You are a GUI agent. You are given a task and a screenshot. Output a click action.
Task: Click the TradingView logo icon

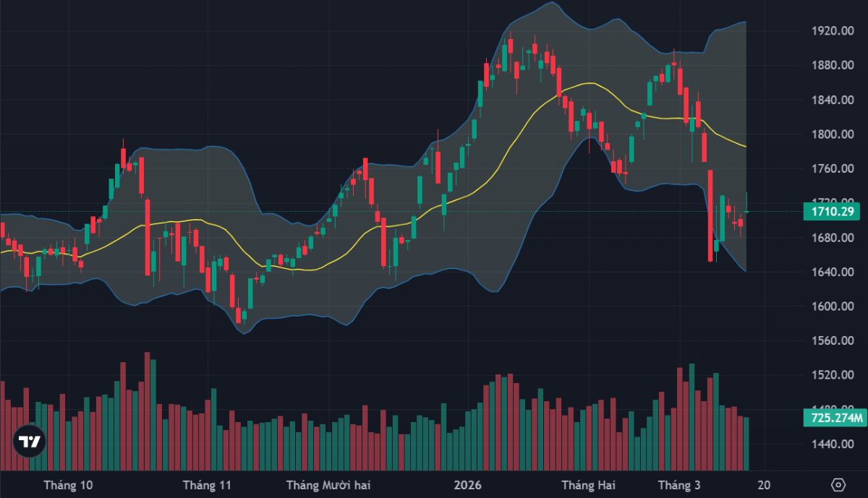pos(29,442)
